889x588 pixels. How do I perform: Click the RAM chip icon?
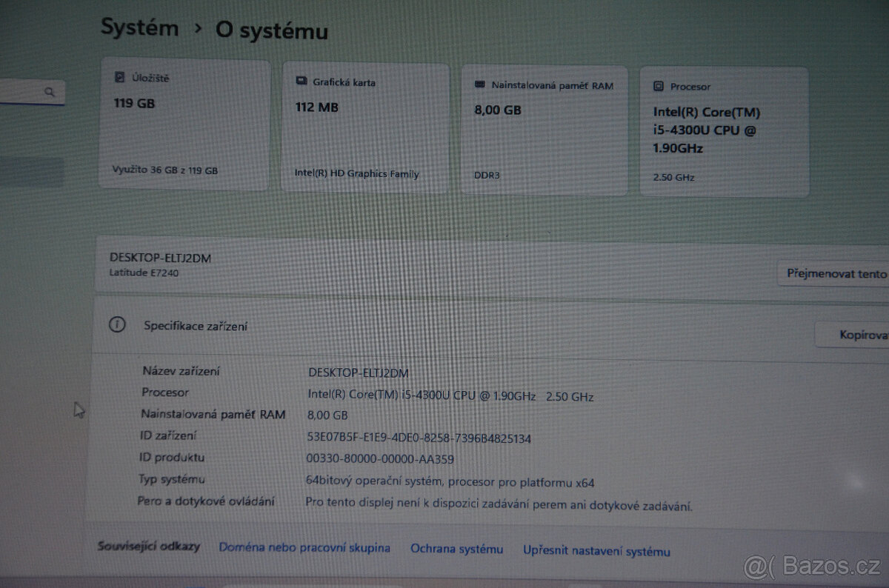click(x=479, y=84)
